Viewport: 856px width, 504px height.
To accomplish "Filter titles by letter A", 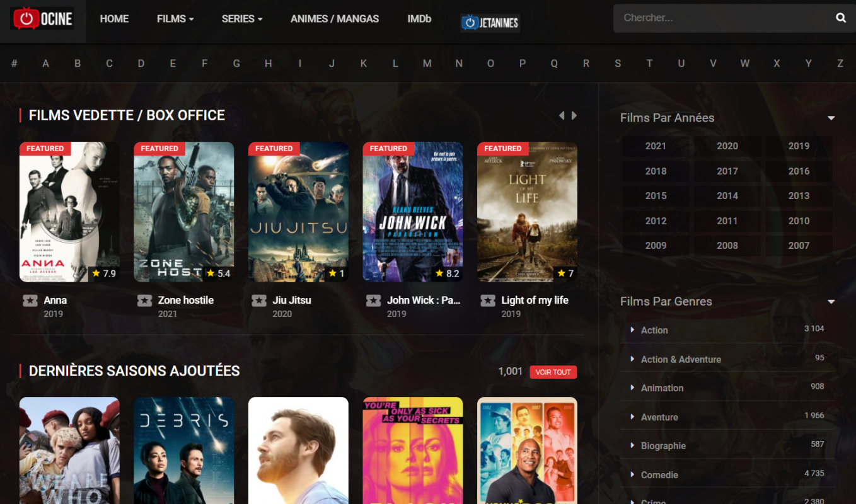I will [45, 63].
